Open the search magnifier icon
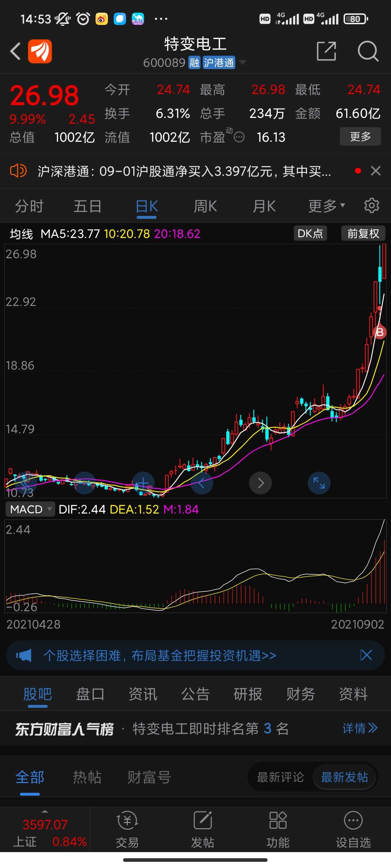Viewport: 391px width, 868px height. 368,51
